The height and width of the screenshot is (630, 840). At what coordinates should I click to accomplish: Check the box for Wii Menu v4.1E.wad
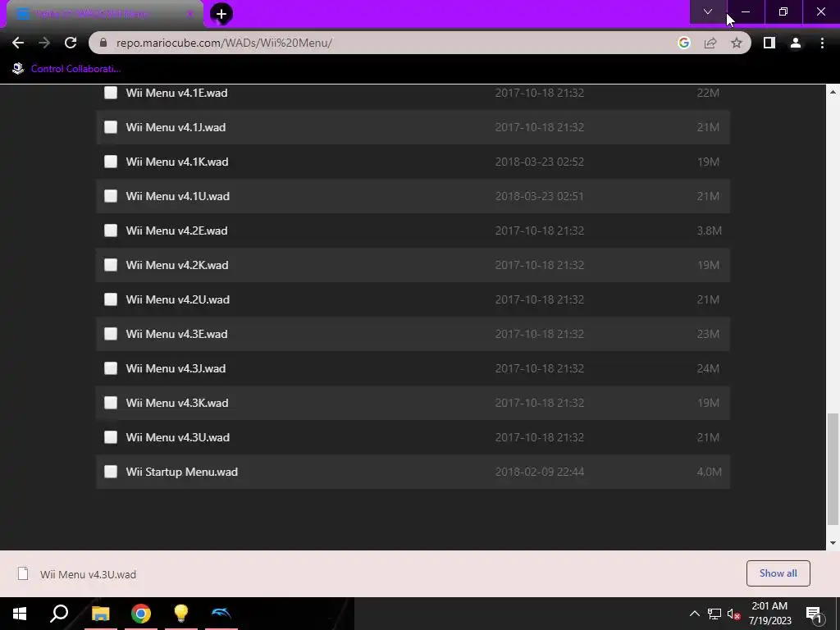pos(111,93)
